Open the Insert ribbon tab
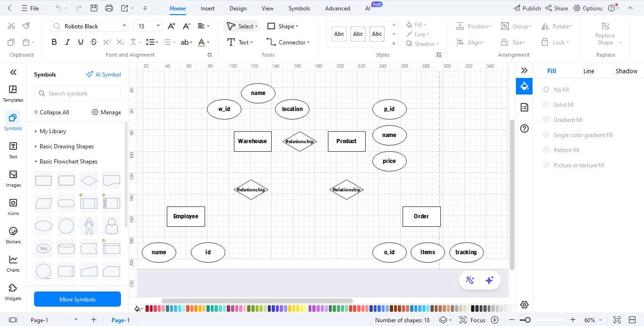 (x=207, y=8)
